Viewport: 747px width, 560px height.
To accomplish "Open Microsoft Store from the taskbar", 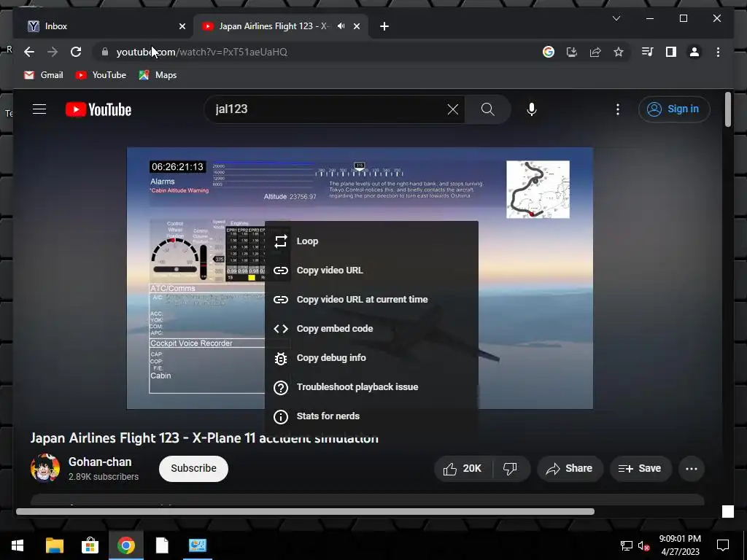I will pyautogui.click(x=90, y=545).
